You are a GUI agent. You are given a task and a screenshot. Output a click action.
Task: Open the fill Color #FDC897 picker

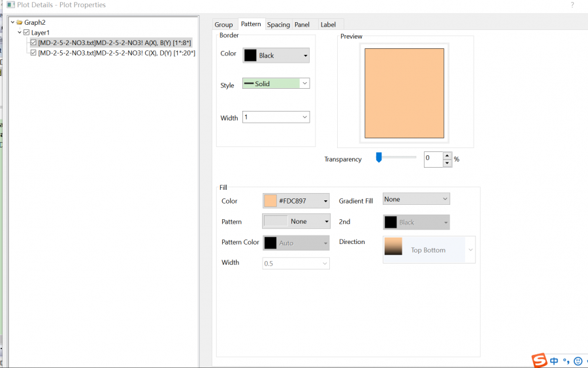click(x=296, y=201)
